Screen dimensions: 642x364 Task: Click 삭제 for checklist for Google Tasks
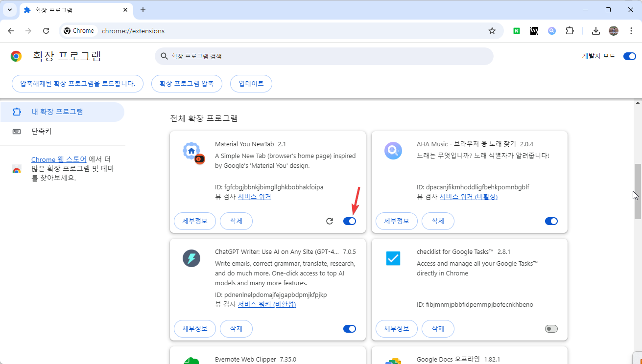coord(438,329)
